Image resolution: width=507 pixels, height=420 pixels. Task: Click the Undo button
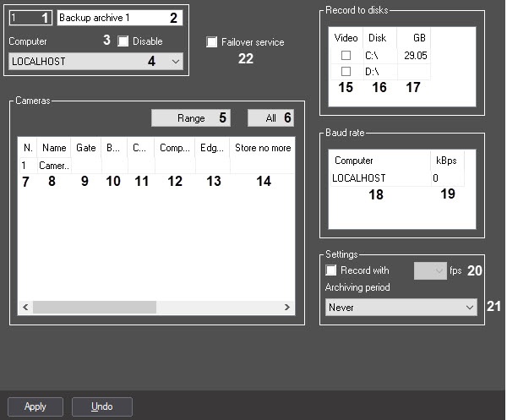point(102,406)
